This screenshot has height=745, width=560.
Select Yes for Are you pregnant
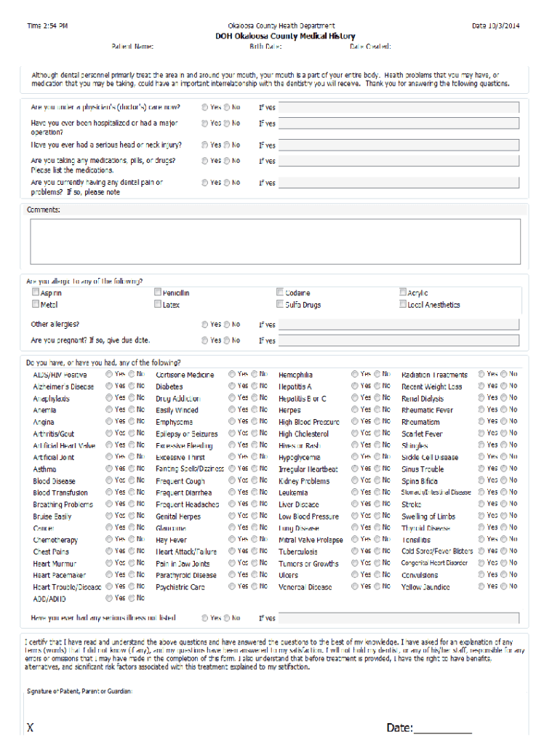pyautogui.click(x=205, y=340)
